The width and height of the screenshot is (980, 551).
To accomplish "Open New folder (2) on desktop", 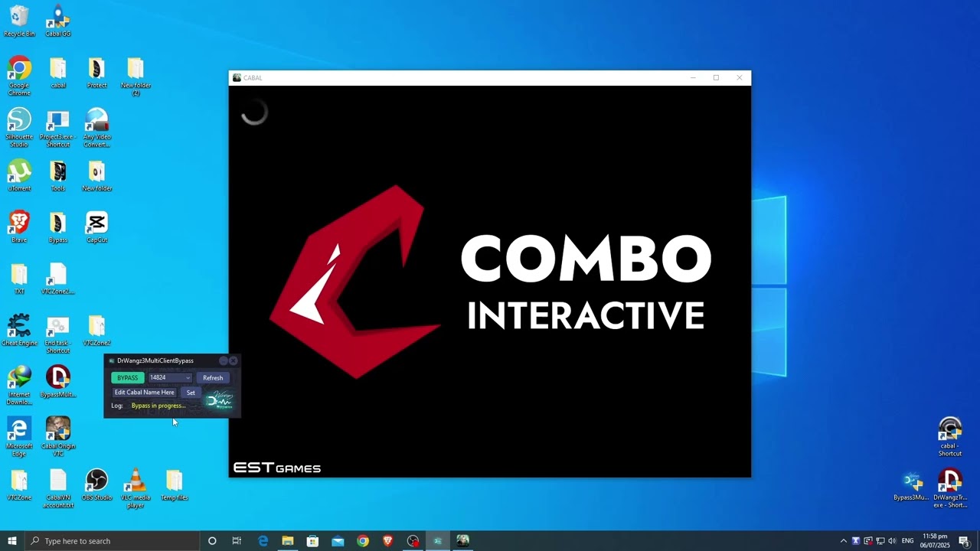I will click(x=136, y=76).
